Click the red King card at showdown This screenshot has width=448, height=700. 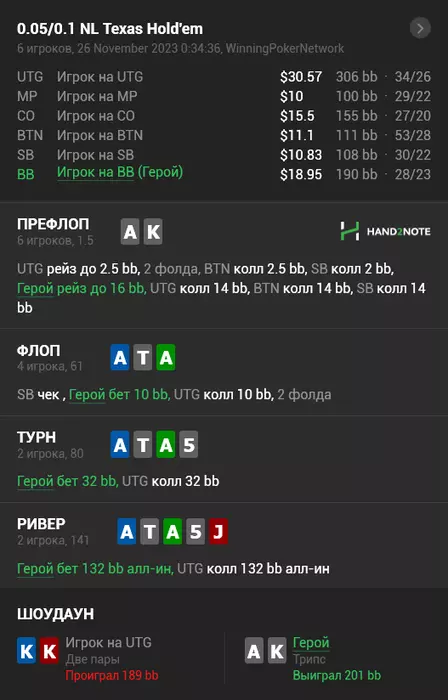[x=49, y=651]
